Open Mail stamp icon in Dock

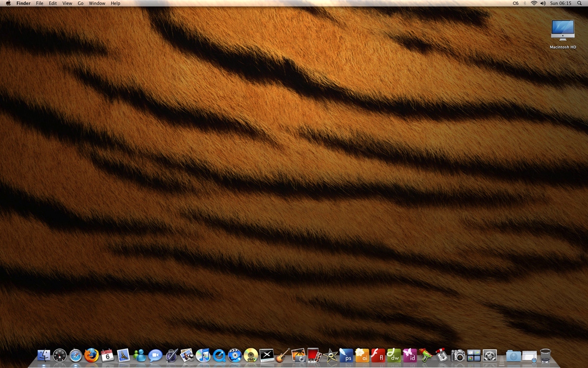(x=123, y=355)
